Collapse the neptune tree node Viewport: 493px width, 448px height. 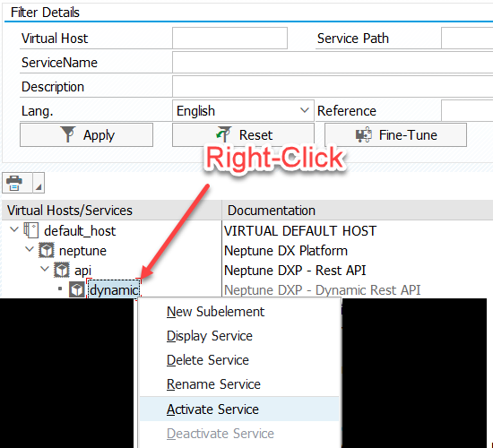coord(30,250)
